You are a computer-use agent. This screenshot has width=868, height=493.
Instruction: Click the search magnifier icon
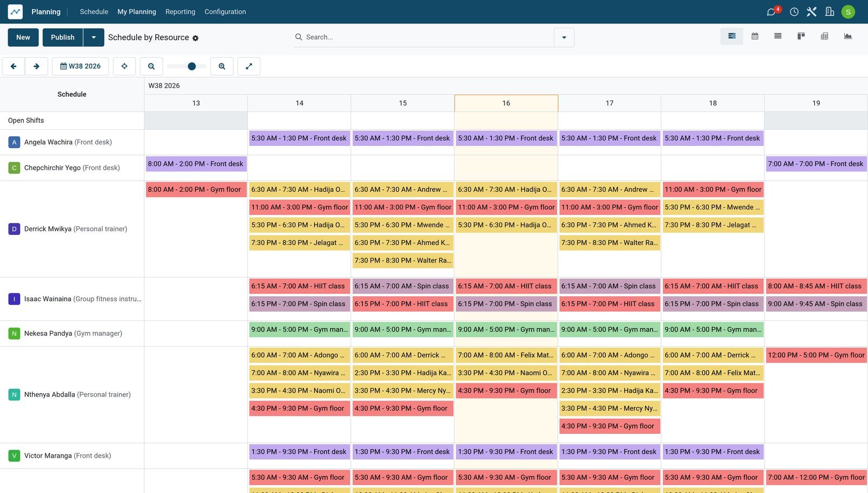(298, 37)
